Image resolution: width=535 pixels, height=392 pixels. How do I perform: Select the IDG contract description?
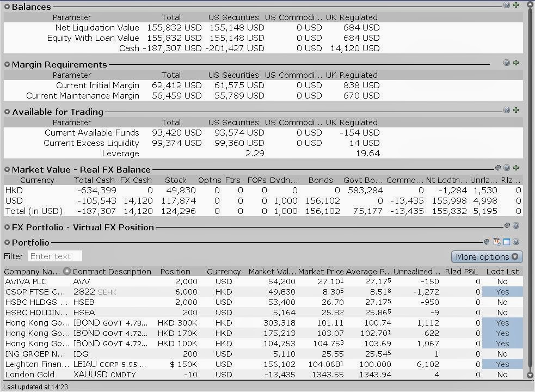81,354
